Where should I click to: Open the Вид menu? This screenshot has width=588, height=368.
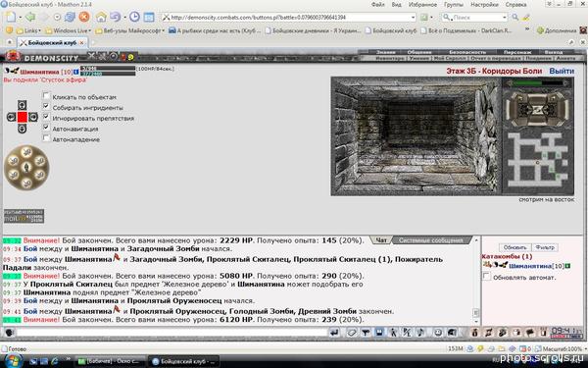click(396, 5)
